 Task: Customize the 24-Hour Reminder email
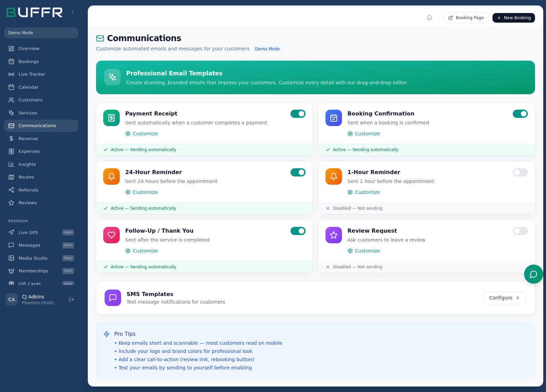pos(142,192)
